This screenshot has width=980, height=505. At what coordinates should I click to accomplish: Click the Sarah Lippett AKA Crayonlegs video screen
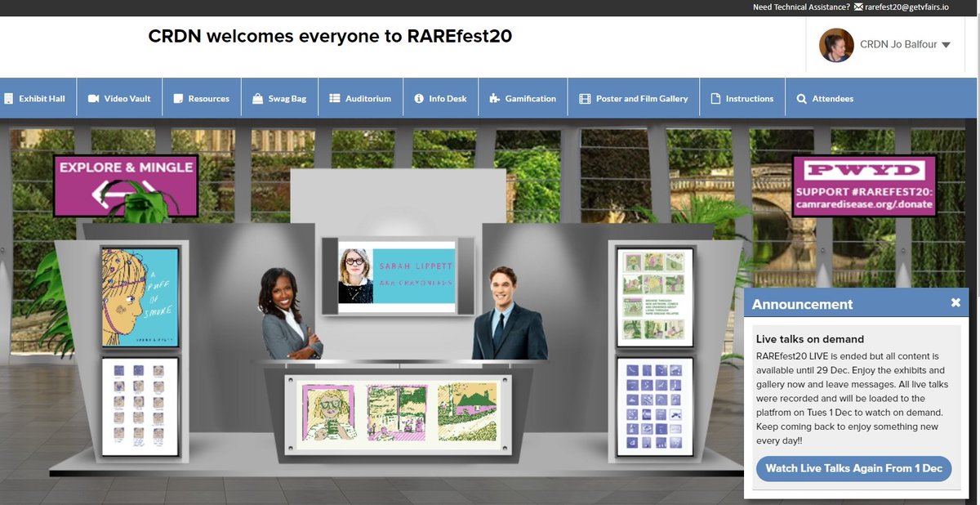coord(398,275)
